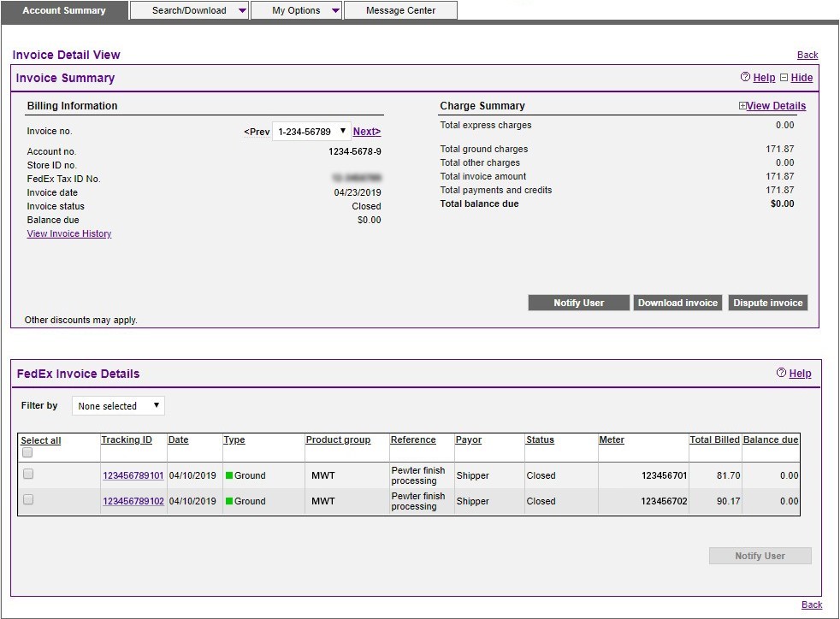This screenshot has width=840, height=619.
Task: Sort by the Product group column header
Action: coord(338,439)
